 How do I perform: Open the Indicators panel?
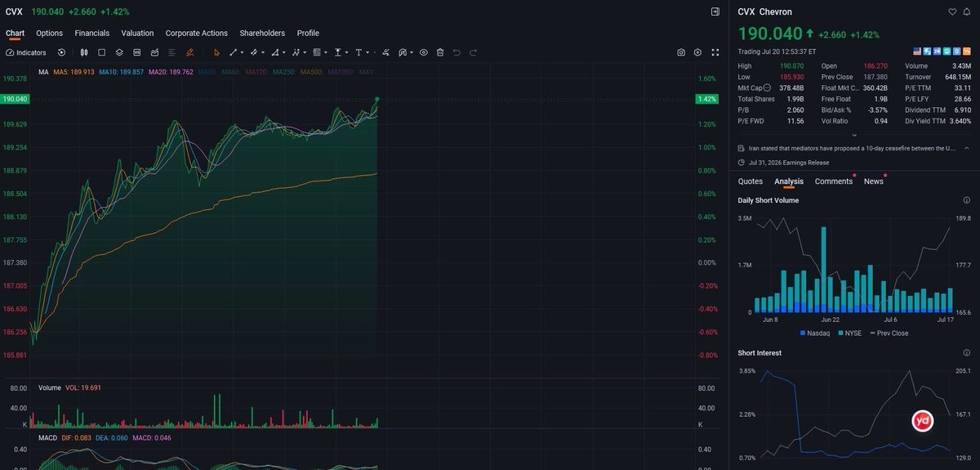25,52
